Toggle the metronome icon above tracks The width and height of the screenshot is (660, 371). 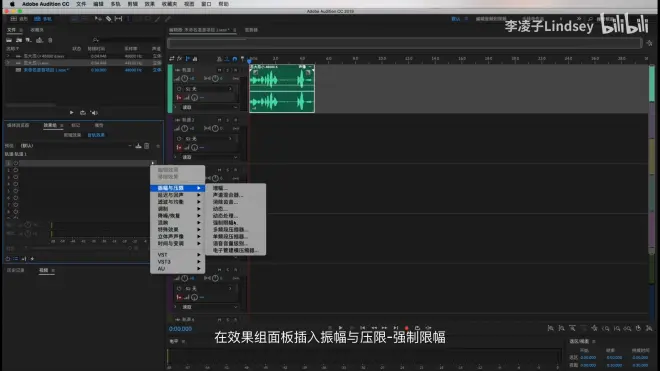click(219, 59)
